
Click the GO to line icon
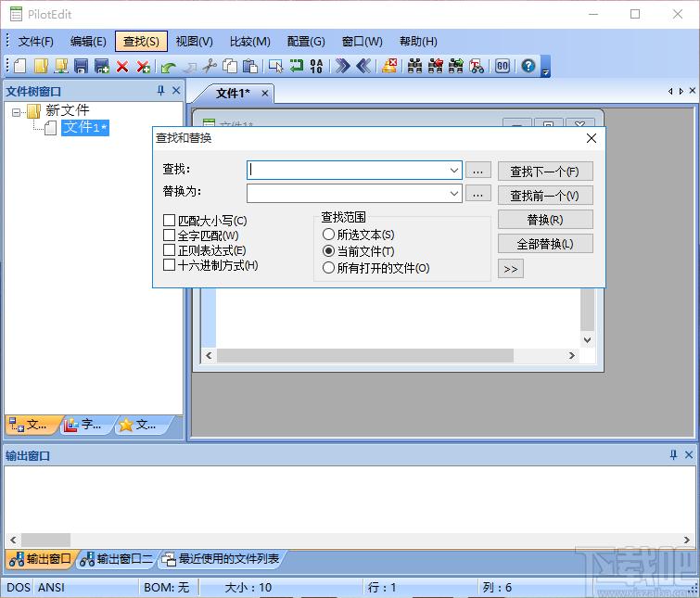pyautogui.click(x=503, y=66)
